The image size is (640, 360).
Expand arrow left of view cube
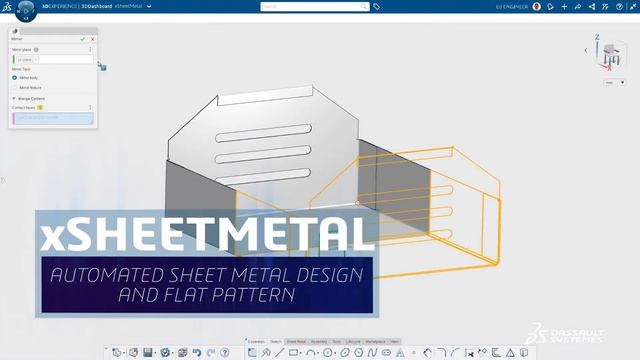(586, 50)
